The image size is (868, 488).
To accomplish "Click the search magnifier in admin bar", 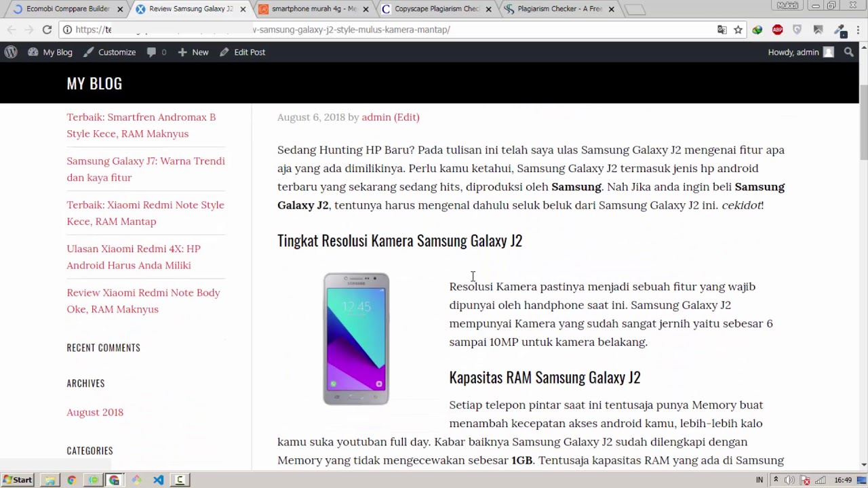I will [x=848, y=52].
